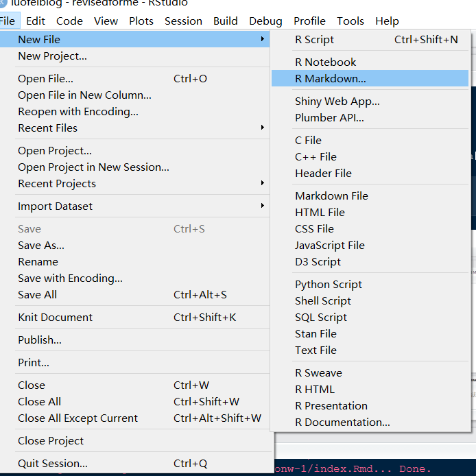Expand the Recent Projects submenu

click(263, 184)
